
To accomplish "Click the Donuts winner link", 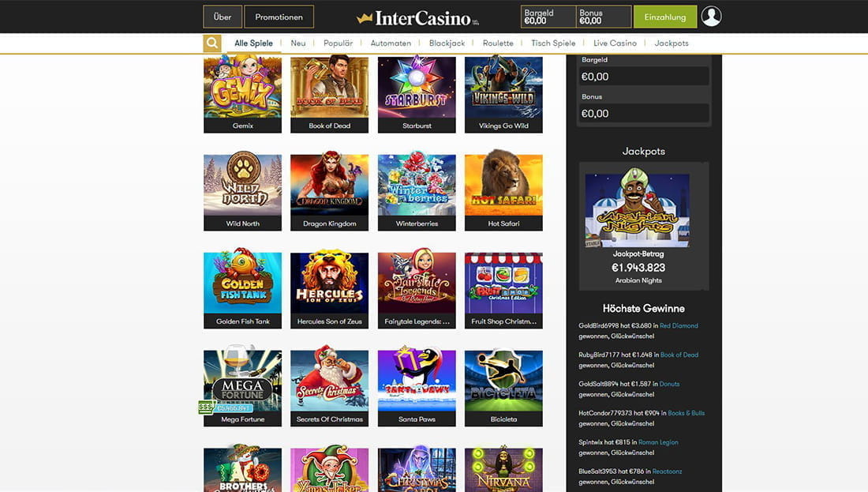I will (x=669, y=384).
